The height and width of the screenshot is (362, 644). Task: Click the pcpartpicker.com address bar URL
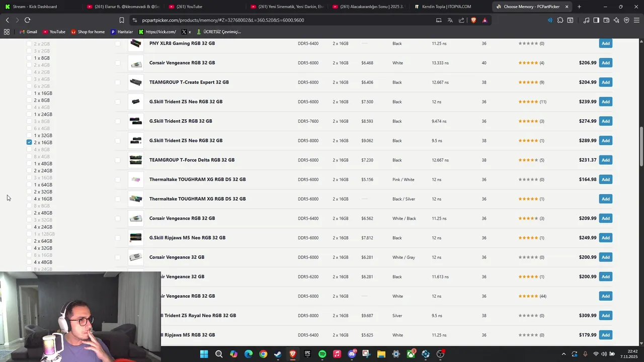pyautogui.click(x=223, y=20)
